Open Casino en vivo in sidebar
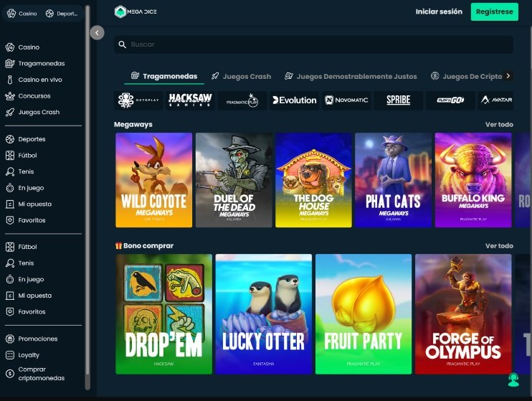This screenshot has height=401, width=532. coord(39,80)
